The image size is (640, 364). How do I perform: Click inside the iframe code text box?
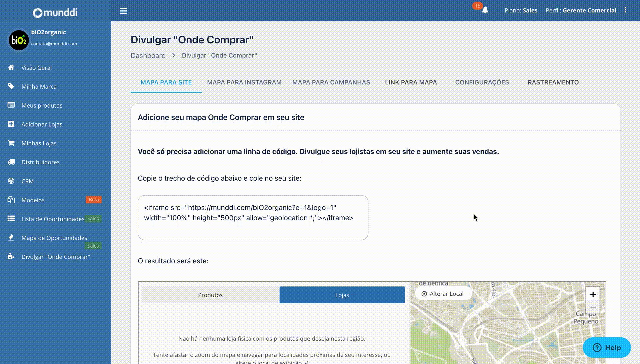tap(253, 217)
